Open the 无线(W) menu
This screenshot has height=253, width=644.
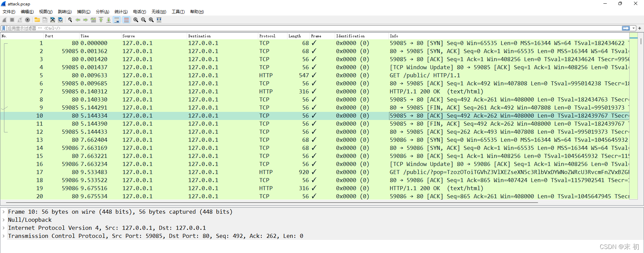click(159, 12)
